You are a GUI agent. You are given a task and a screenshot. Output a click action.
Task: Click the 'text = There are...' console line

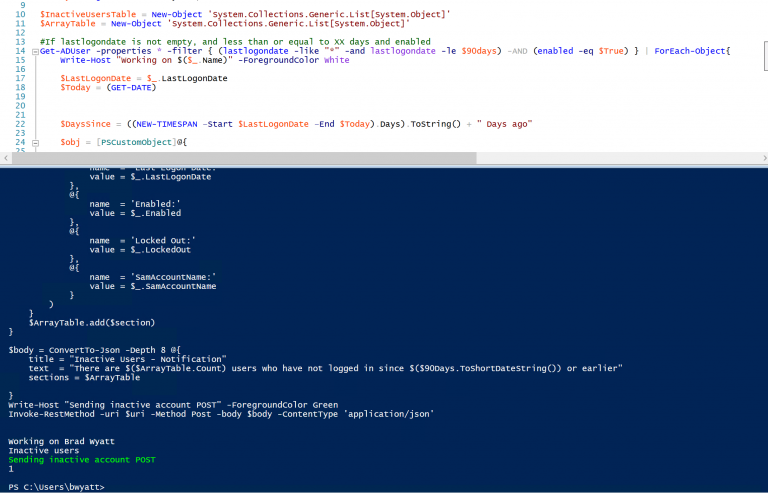pos(326,368)
